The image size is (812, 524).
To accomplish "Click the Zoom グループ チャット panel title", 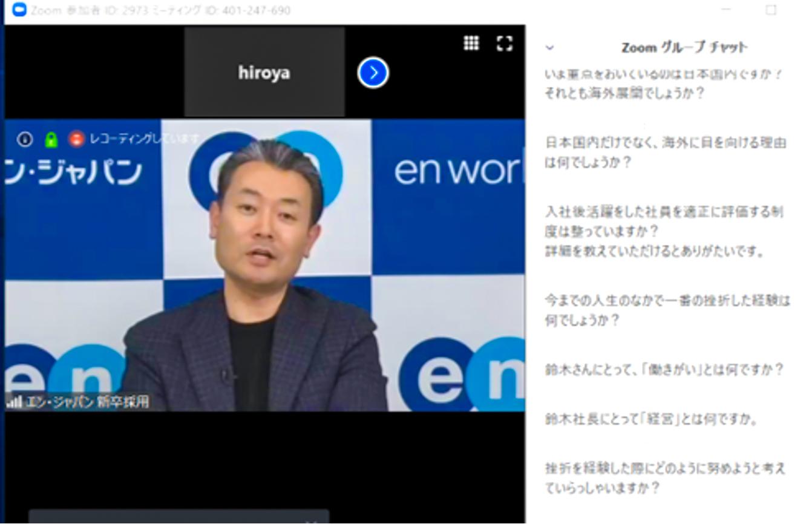I will [684, 47].
